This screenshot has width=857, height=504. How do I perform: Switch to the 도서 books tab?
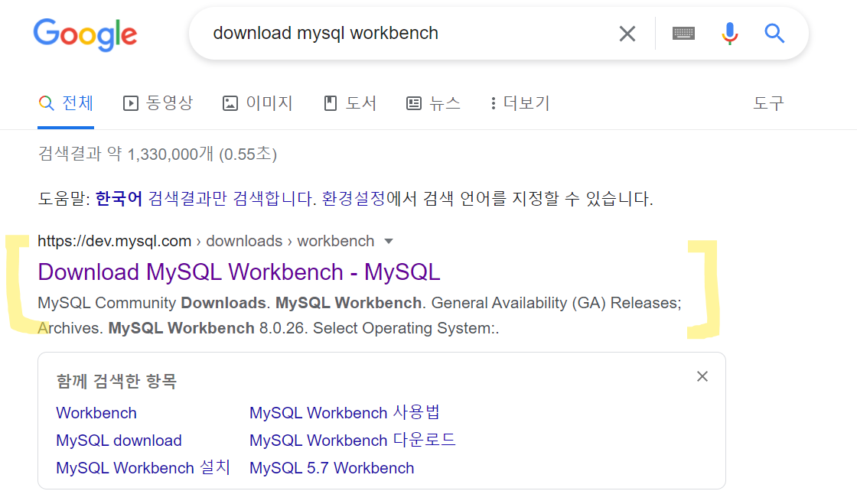pos(350,103)
